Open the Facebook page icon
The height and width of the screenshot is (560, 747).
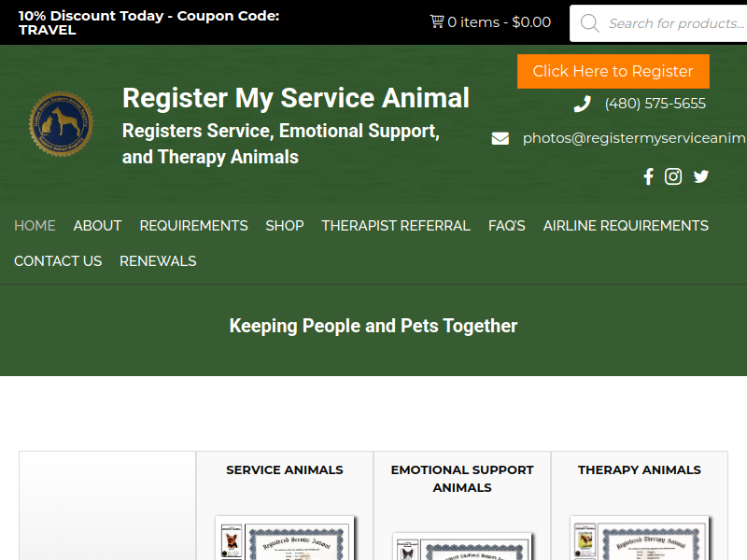click(648, 176)
